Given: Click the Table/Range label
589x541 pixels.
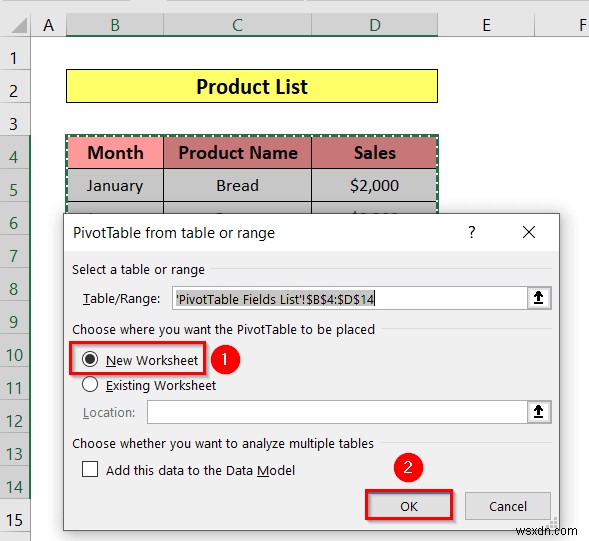Looking at the screenshot, I should [x=121, y=299].
